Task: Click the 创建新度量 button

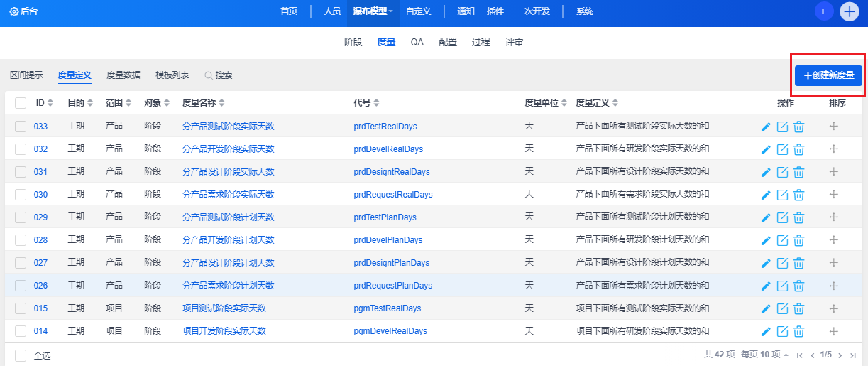Action: click(x=828, y=75)
